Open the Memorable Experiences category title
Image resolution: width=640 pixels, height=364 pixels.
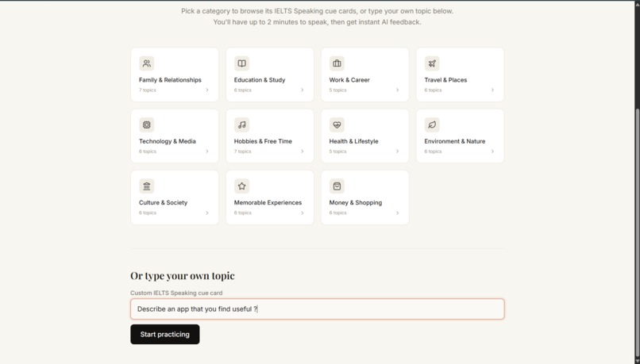pyautogui.click(x=268, y=202)
